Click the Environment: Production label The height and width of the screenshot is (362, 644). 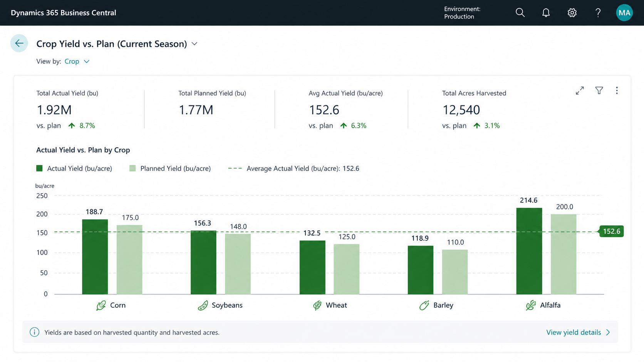pyautogui.click(x=462, y=13)
